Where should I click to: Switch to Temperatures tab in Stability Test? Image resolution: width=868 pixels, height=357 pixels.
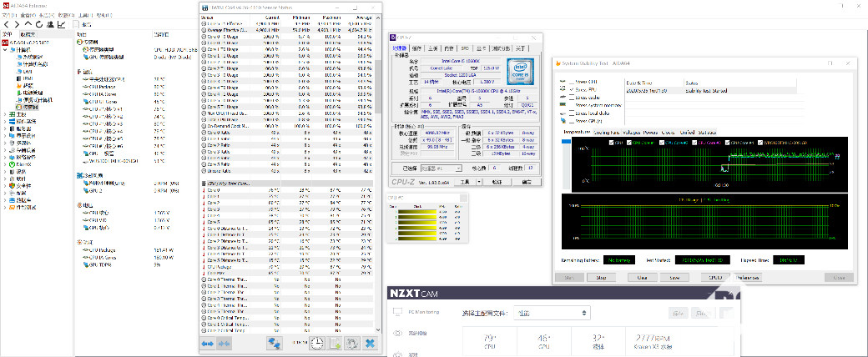pyautogui.click(x=577, y=133)
